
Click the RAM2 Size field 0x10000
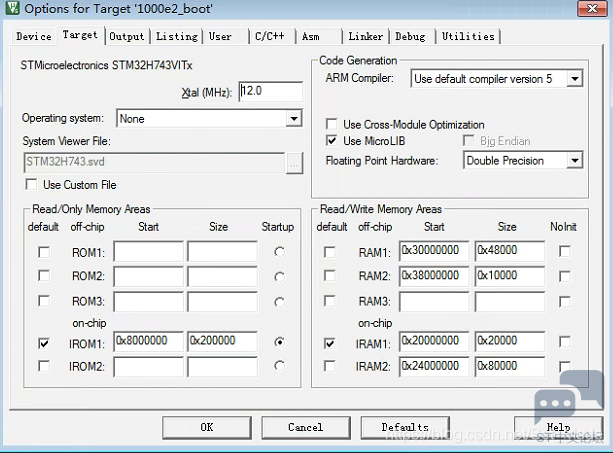[510, 276]
